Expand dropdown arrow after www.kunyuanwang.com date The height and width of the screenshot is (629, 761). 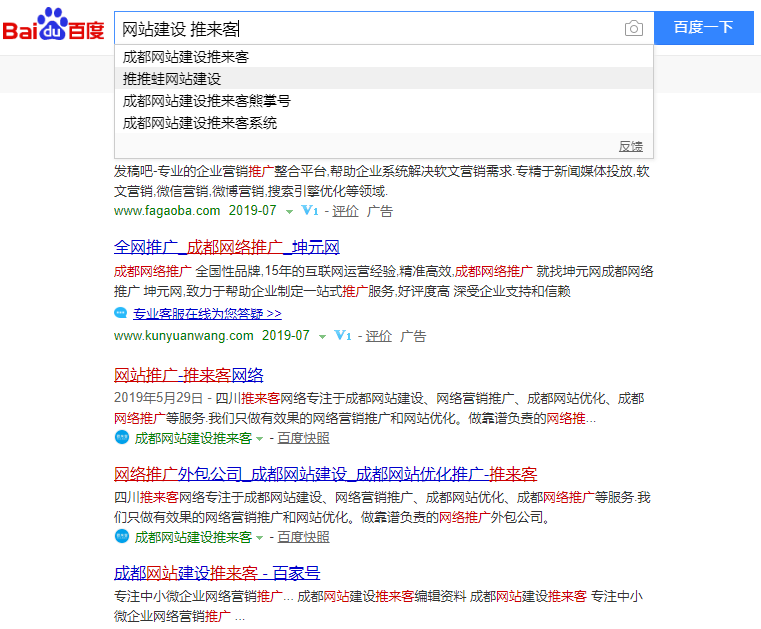(x=322, y=336)
